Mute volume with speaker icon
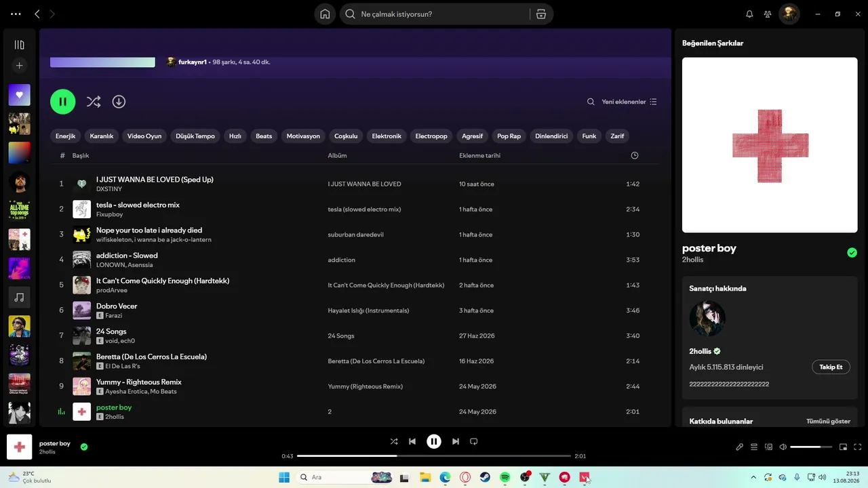Screen dimensions: 868x488 click(x=783, y=447)
